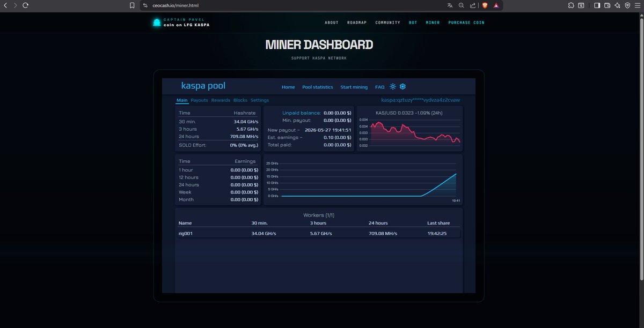
Task: Open the ROADMAP nav link
Action: (x=357, y=23)
